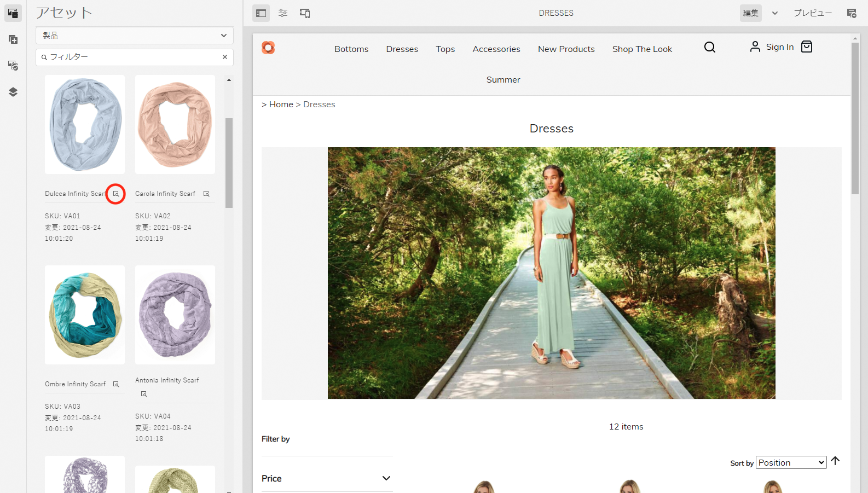Click the 編集 mode button

751,13
